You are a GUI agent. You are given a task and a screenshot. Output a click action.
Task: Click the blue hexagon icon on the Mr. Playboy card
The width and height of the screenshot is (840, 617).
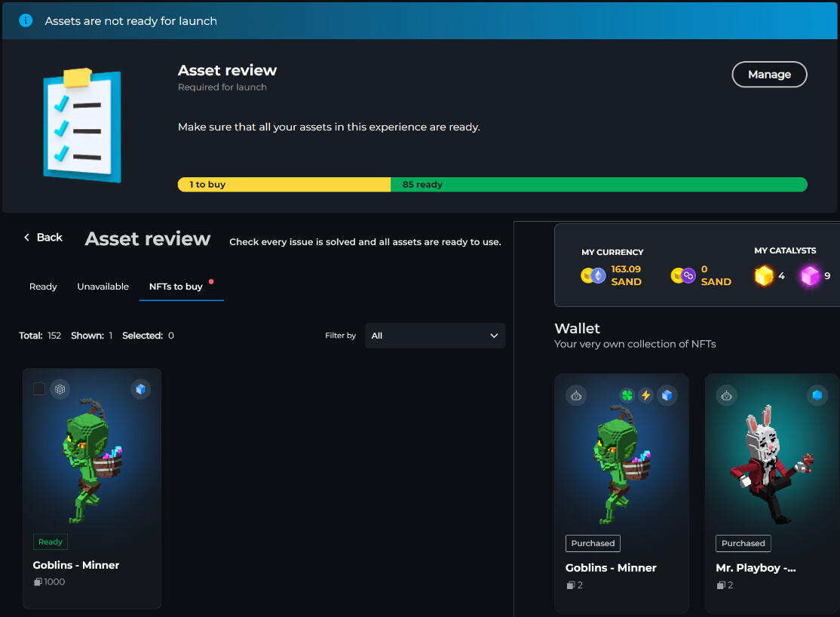click(817, 395)
